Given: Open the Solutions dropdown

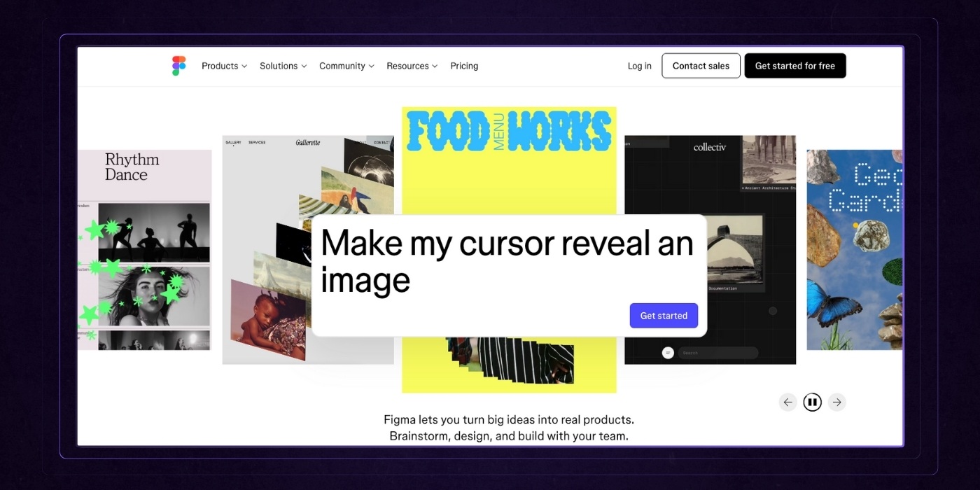Looking at the screenshot, I should [283, 66].
